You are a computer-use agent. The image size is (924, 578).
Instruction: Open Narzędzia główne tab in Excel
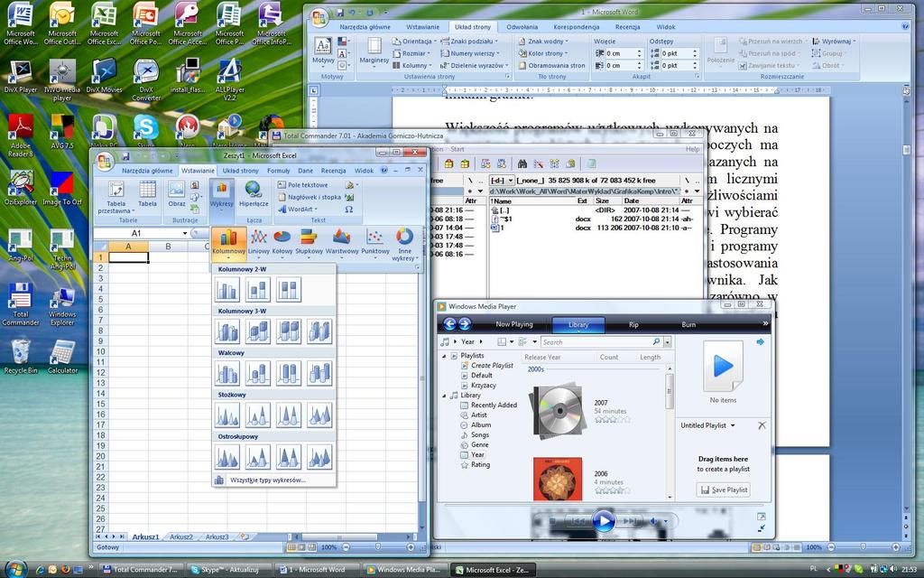(x=147, y=171)
